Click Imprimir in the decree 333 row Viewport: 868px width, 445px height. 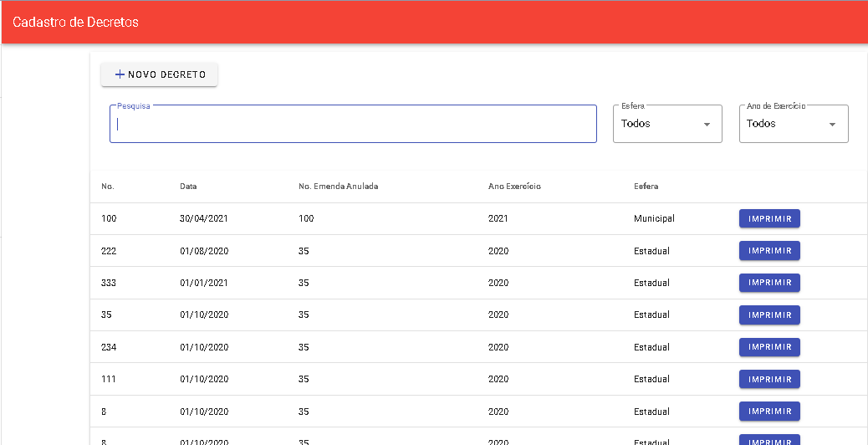(769, 283)
